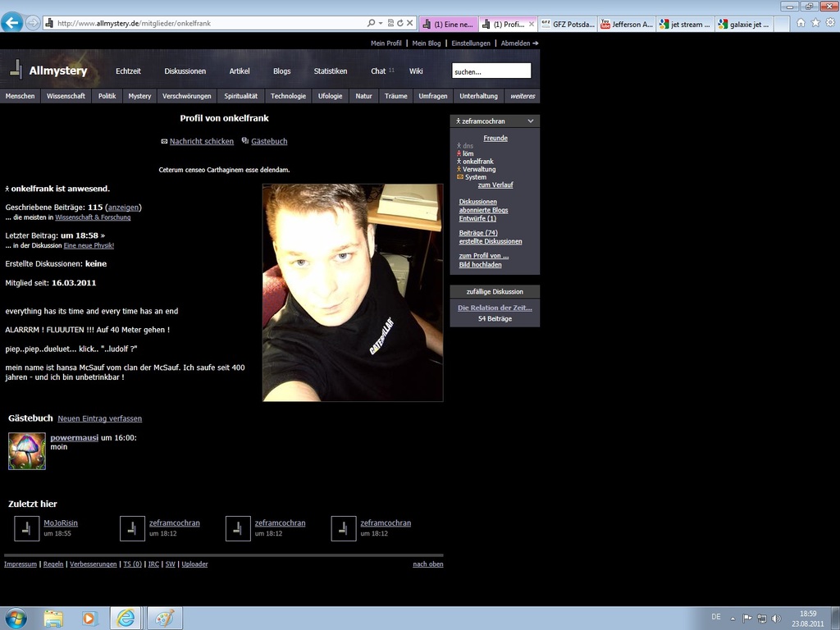Click the 'nach oben' link
The image size is (840, 630).
[428, 564]
